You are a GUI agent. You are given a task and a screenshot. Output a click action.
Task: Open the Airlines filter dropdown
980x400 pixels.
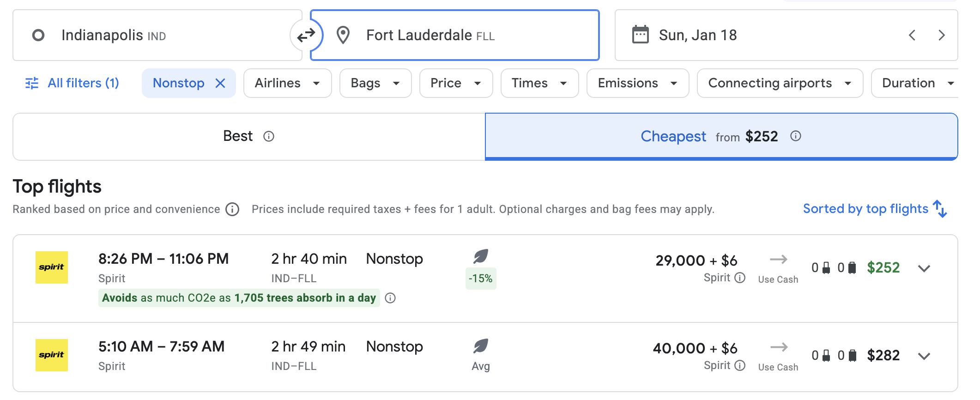tap(287, 83)
